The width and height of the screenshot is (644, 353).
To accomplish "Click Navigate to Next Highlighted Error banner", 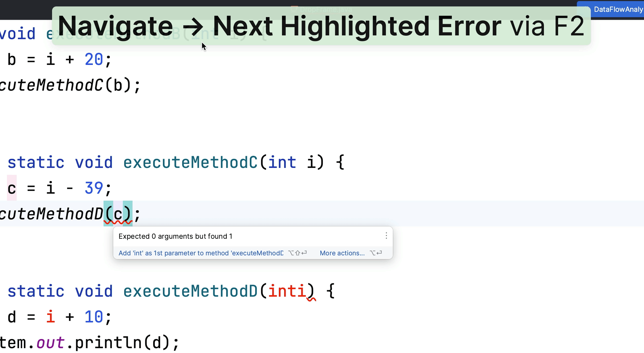I will coord(321,25).
